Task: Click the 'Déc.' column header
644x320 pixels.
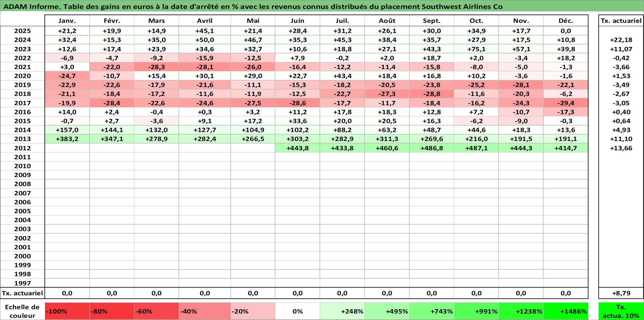Action: coord(566,21)
